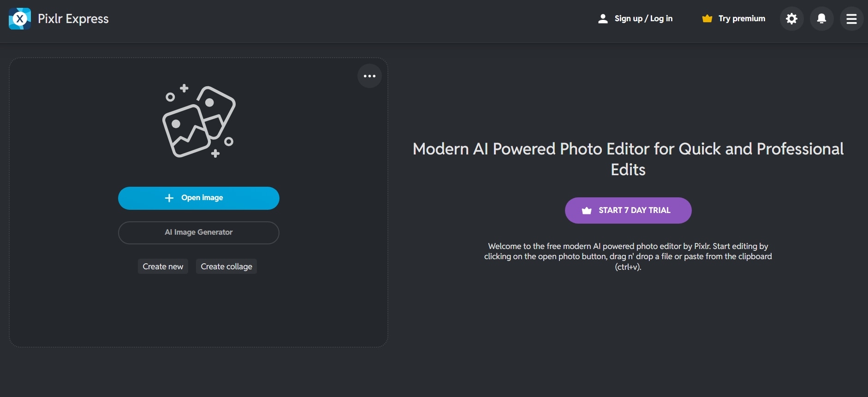This screenshot has width=868, height=397.
Task: Select Create collage
Action: pos(226,267)
